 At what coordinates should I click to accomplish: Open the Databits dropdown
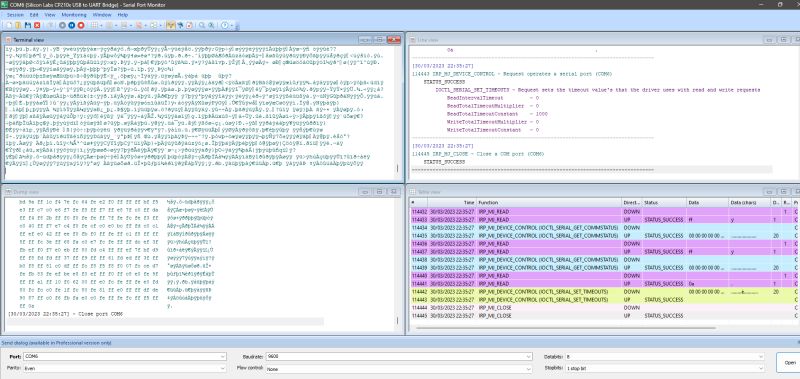(761, 357)
